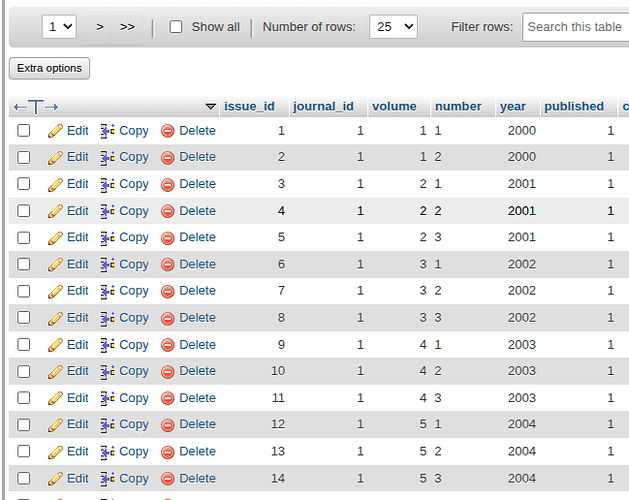Tick the row checkbox for issue_id 2
Screen dimensions: 629x500
pyautogui.click(x=24, y=157)
